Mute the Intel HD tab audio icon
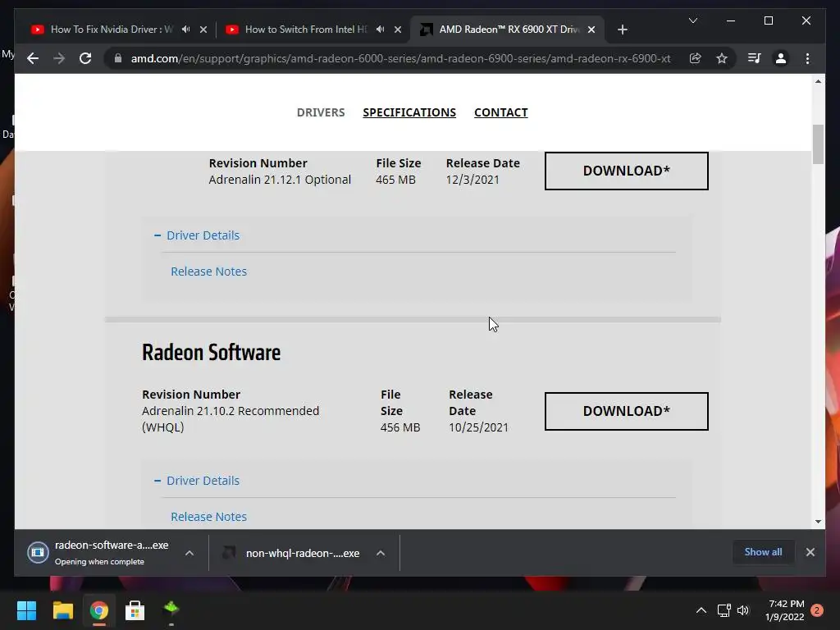This screenshot has height=630, width=840. coord(381,30)
